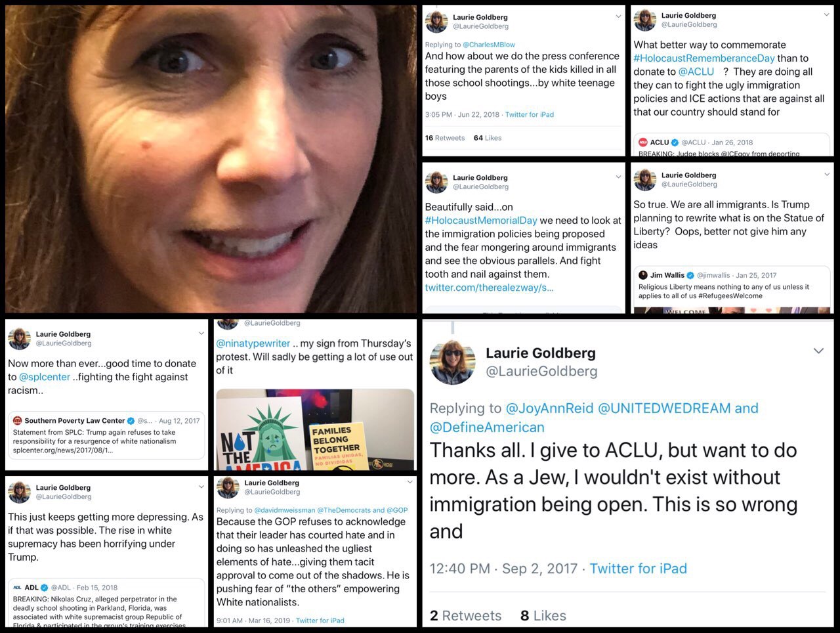The width and height of the screenshot is (840, 633).
Task: Open the large face photo
Action: pyautogui.click(x=211, y=159)
